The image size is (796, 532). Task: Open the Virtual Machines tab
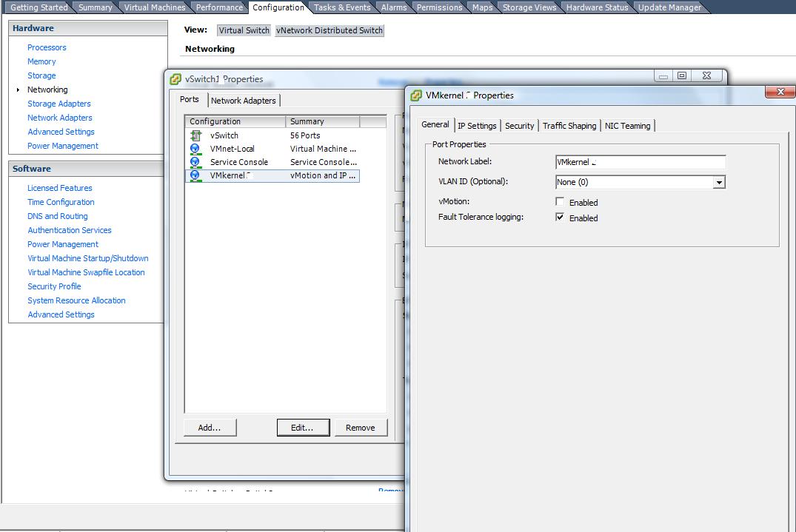(x=155, y=7)
